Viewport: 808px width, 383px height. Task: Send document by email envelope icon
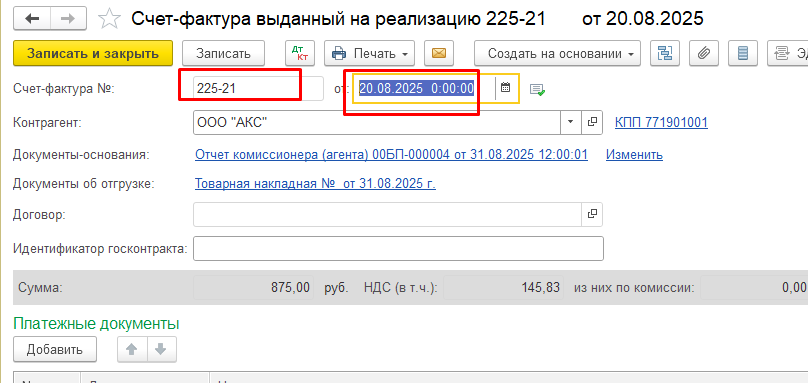pos(439,53)
